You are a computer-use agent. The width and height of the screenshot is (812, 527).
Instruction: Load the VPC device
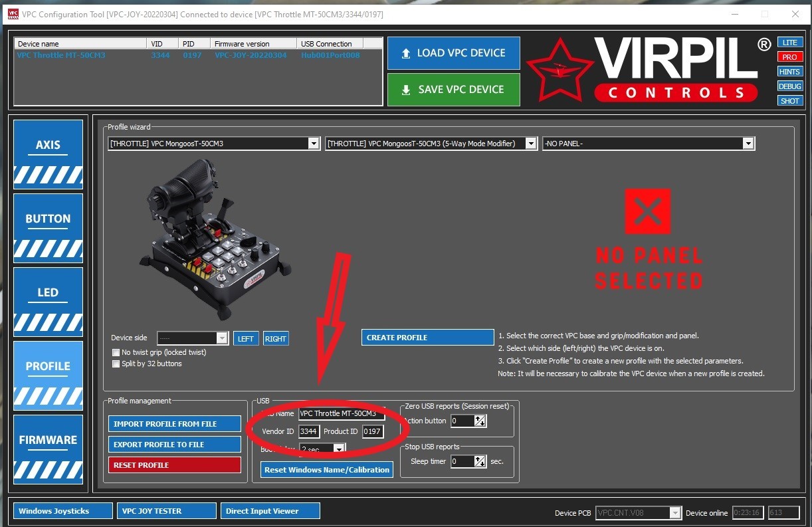point(454,53)
